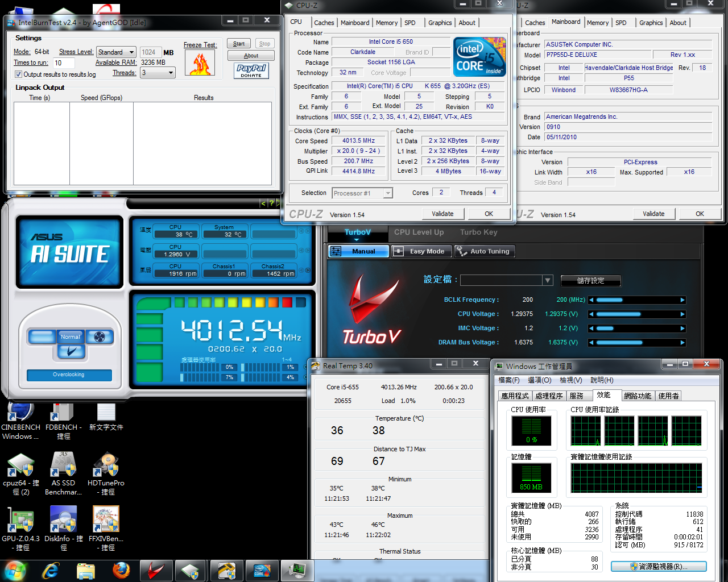Open the GPU-Z.0.4.3 desktop shortcut
The height and width of the screenshot is (582, 728).
[x=21, y=529]
